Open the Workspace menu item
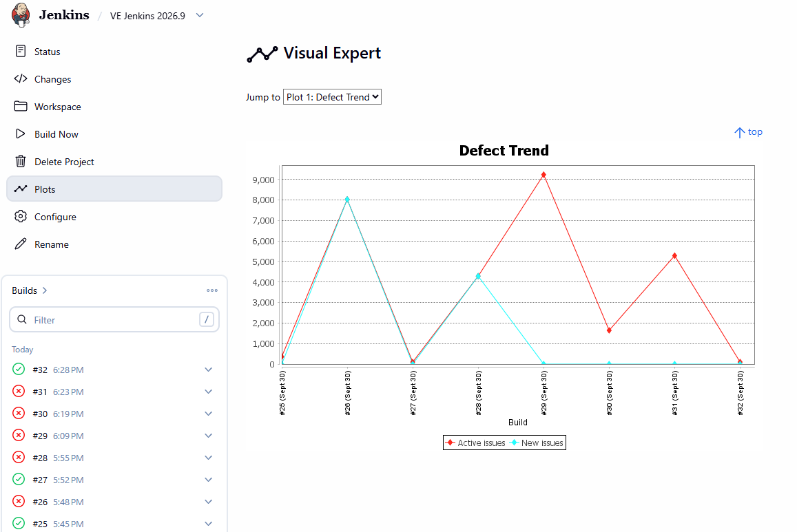 114,106
